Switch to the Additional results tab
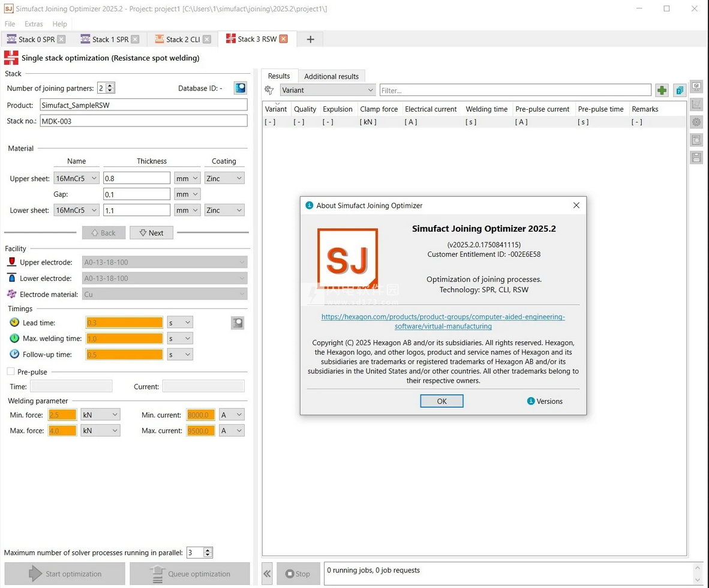Image resolution: width=709 pixels, height=588 pixels. click(x=331, y=76)
